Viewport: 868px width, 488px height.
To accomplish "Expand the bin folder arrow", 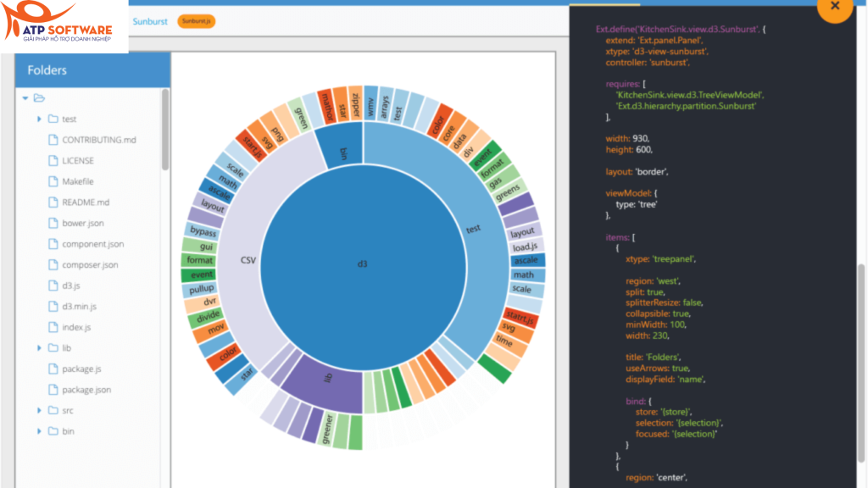I will [x=39, y=431].
